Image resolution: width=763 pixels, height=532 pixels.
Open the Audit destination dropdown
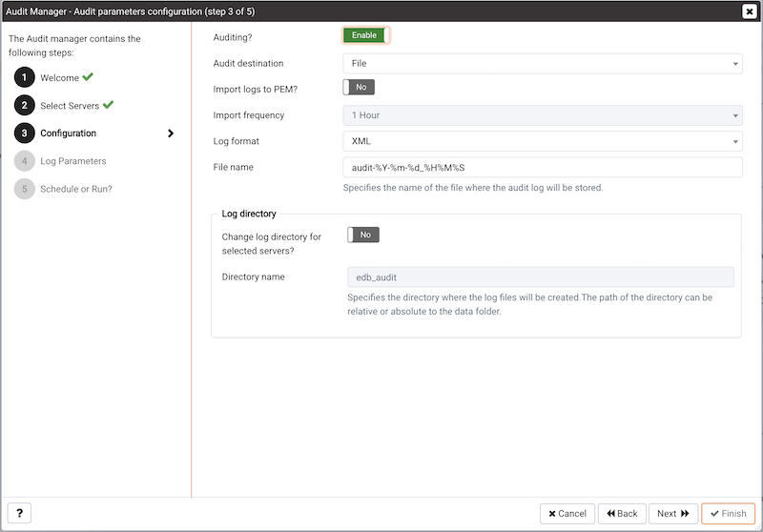click(543, 64)
